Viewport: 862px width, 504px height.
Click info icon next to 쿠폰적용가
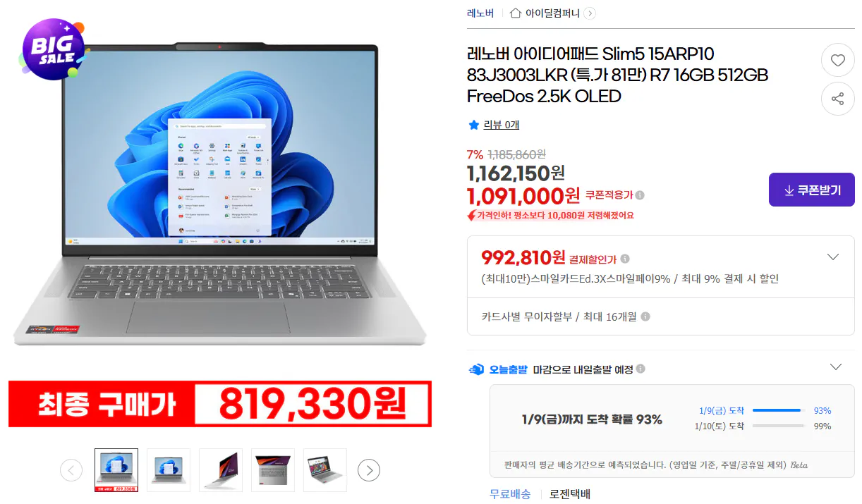(639, 195)
